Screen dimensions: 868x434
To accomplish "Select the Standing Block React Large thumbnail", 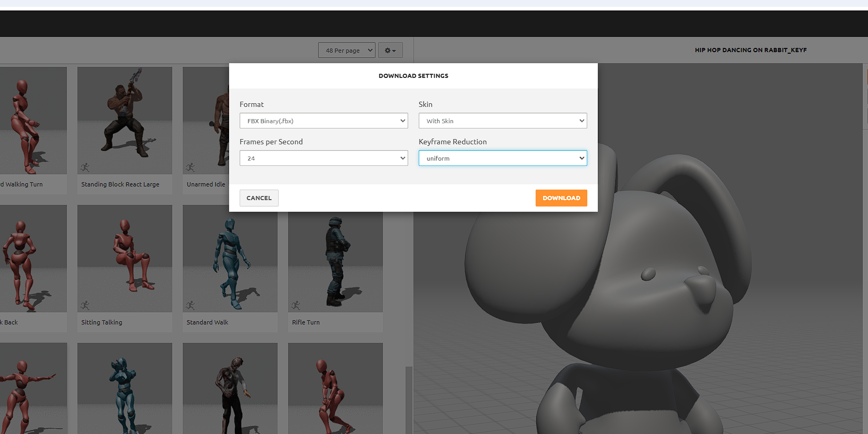I will point(125,120).
